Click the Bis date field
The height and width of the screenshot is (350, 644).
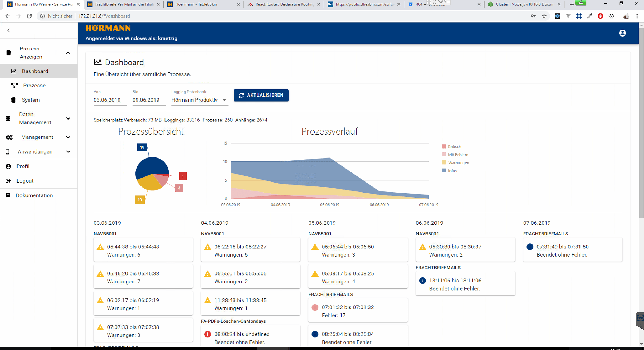click(x=149, y=100)
